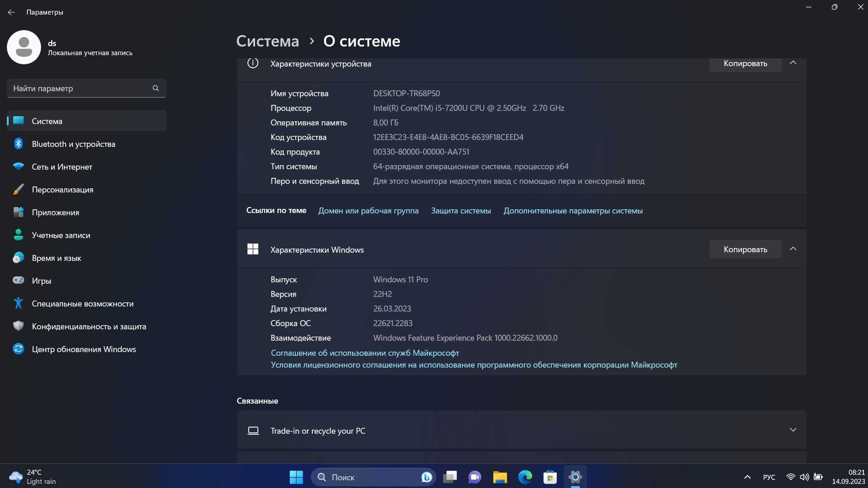Open Bing chat icon in taskbar search
This screenshot has width=868, height=488.
427,477
